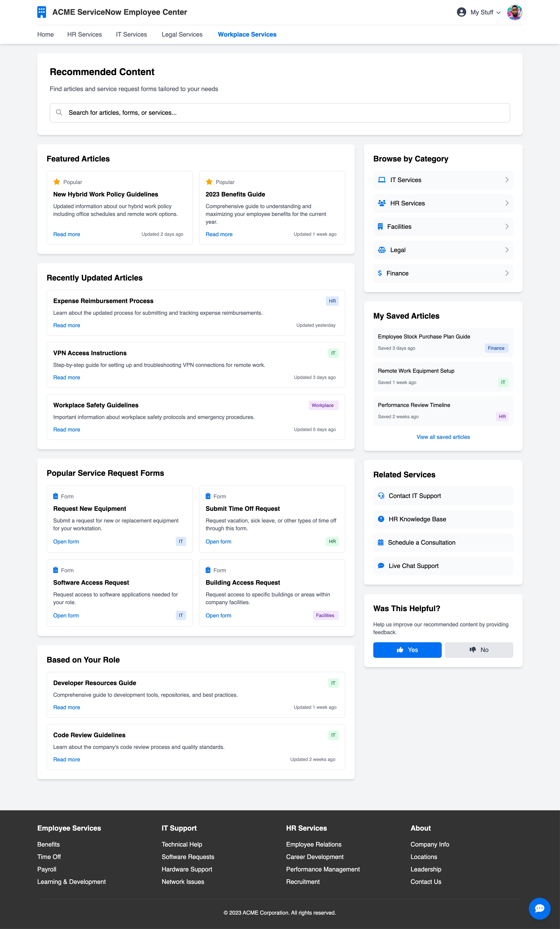This screenshot has width=560, height=929.
Task: Open the user profile avatar picture
Action: point(515,12)
